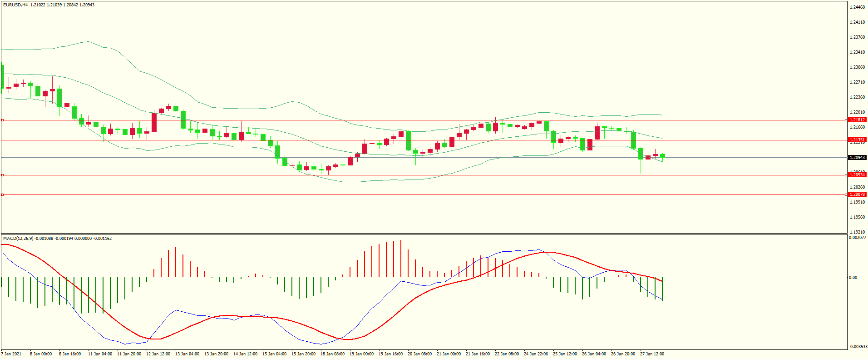Click the MACD(12,26,9) indicator label
Viewport: 868px width, 359px height.
[18, 239]
